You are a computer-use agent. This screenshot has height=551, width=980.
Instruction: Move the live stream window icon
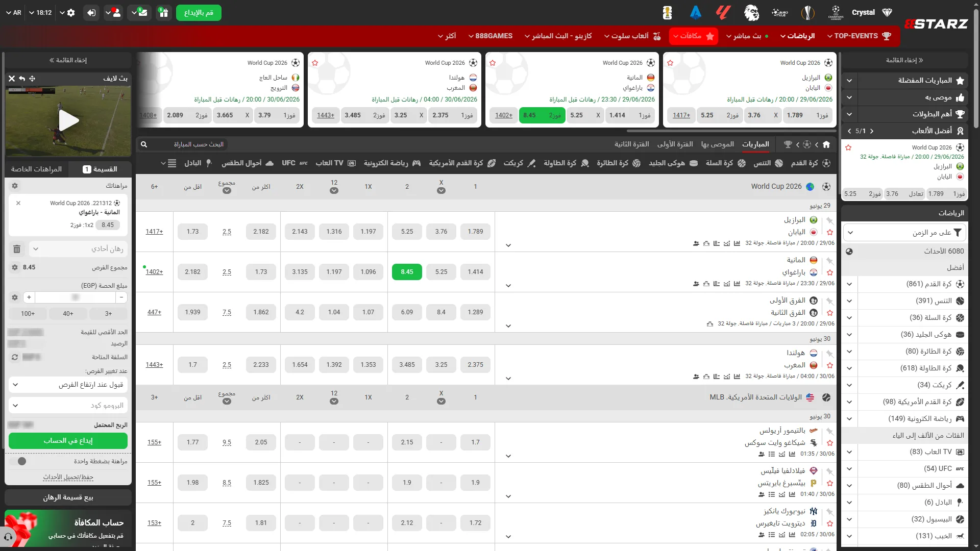tap(32, 79)
